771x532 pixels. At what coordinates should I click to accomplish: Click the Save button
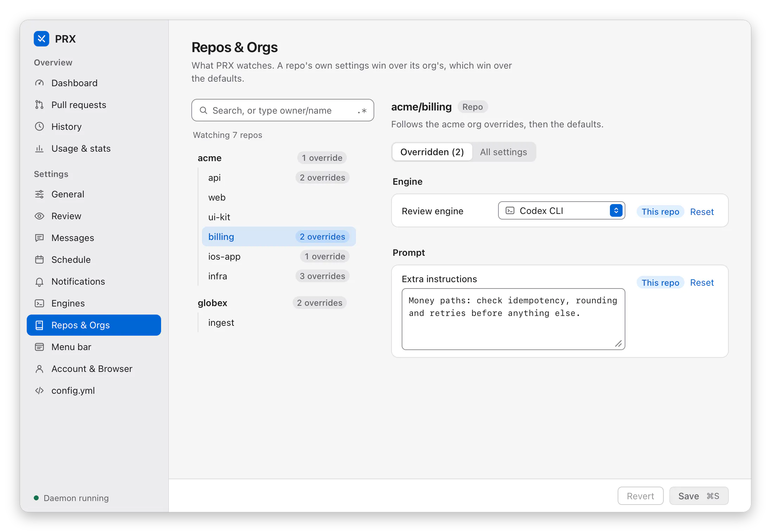pos(699,496)
